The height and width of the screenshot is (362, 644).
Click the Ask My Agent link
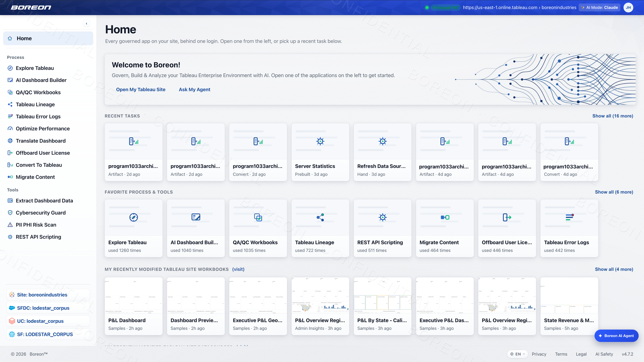(x=194, y=89)
